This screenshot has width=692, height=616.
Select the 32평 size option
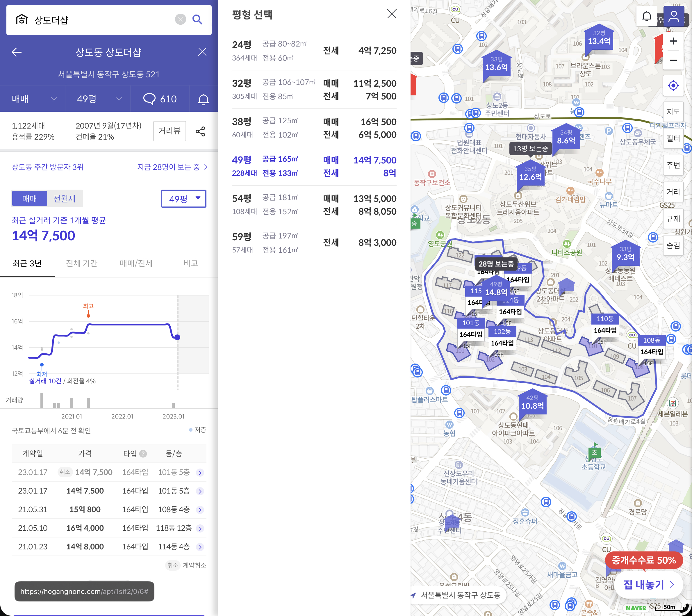click(314, 90)
